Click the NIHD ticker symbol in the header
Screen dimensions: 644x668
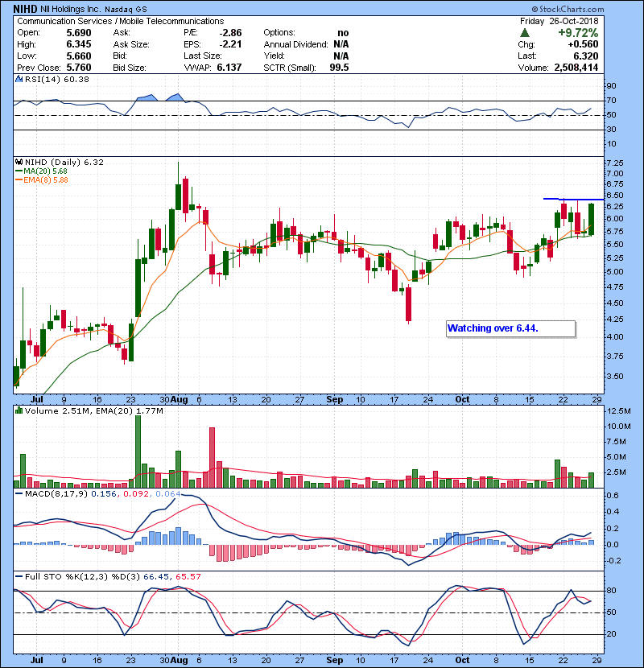pos(25,9)
